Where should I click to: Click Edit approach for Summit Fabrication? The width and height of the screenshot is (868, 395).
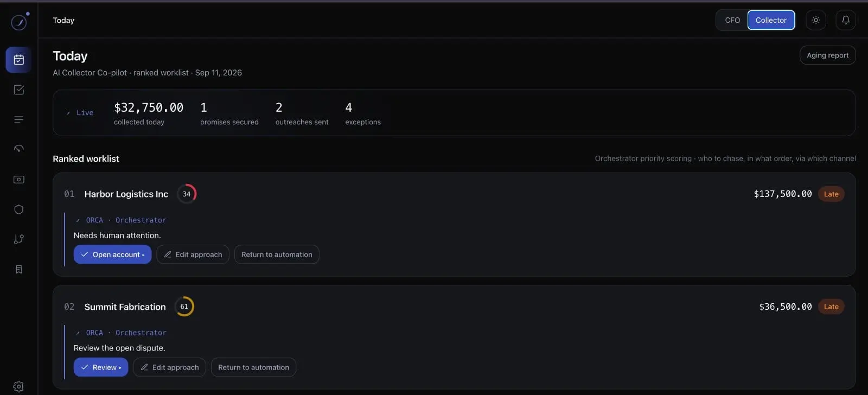tap(169, 367)
